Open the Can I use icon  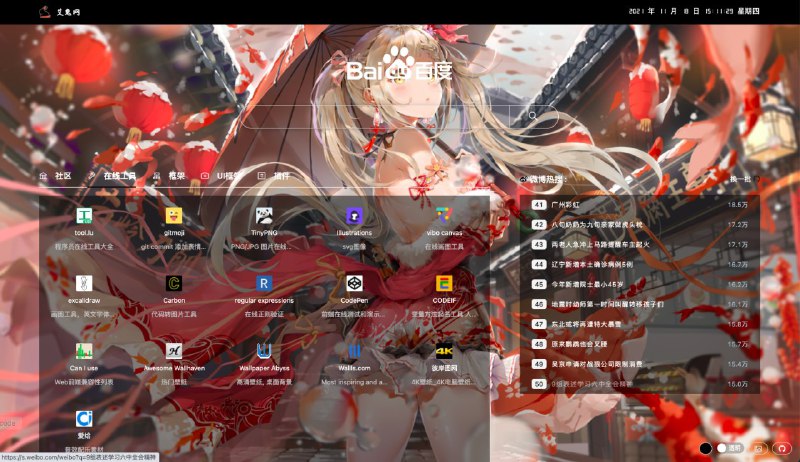84,351
